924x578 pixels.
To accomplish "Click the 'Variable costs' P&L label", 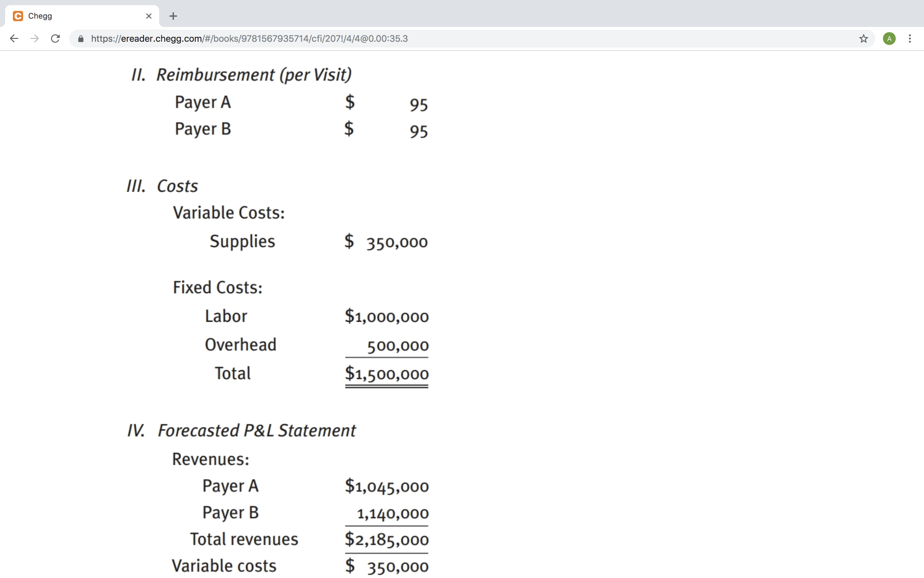I will (224, 566).
